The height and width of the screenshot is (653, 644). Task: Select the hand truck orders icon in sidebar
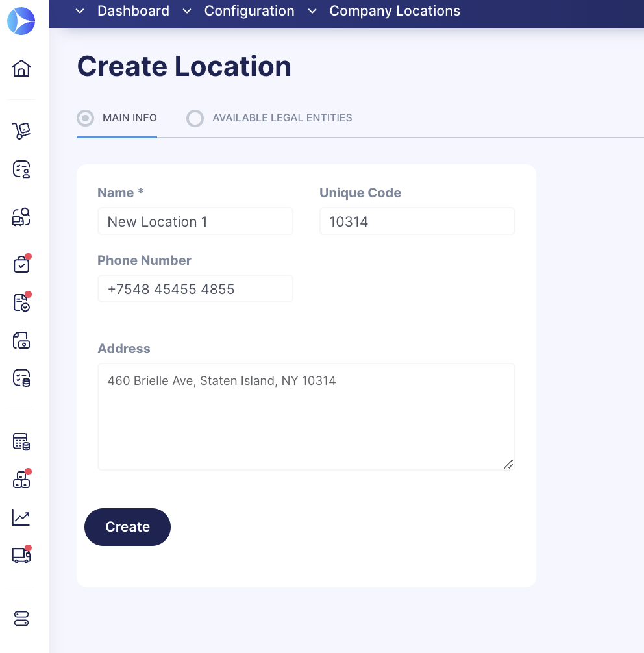pyautogui.click(x=21, y=130)
